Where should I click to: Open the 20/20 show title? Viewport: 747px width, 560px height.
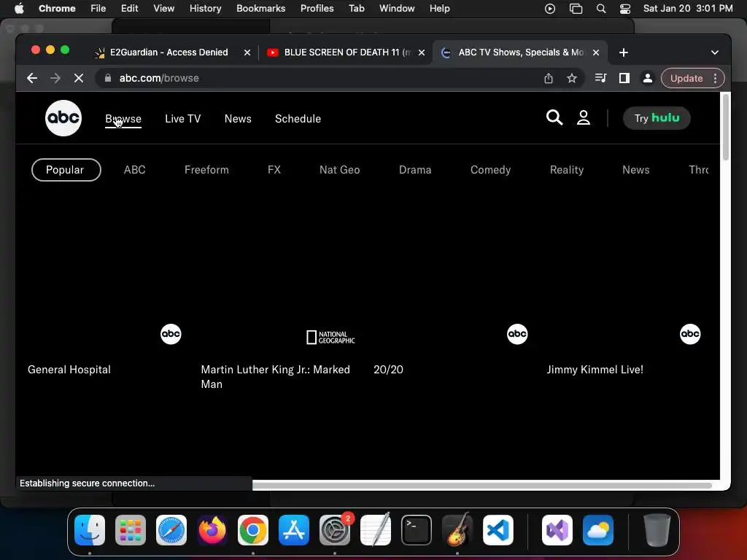[388, 370]
